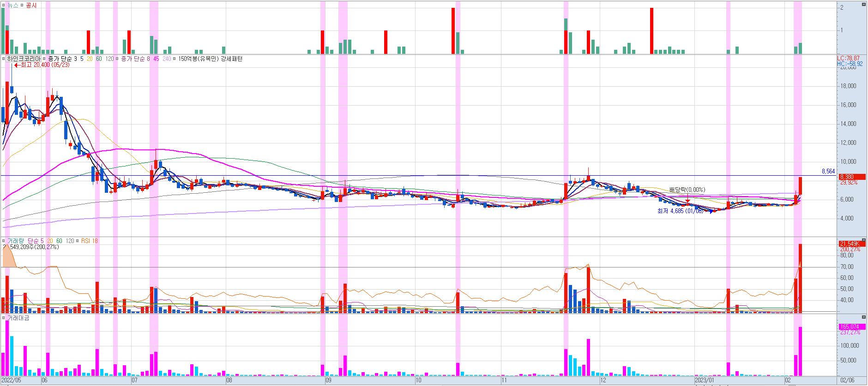This screenshot has width=868, height=386.
Task: Click the lavender 240 moving-average period
Action: [x=167, y=59]
